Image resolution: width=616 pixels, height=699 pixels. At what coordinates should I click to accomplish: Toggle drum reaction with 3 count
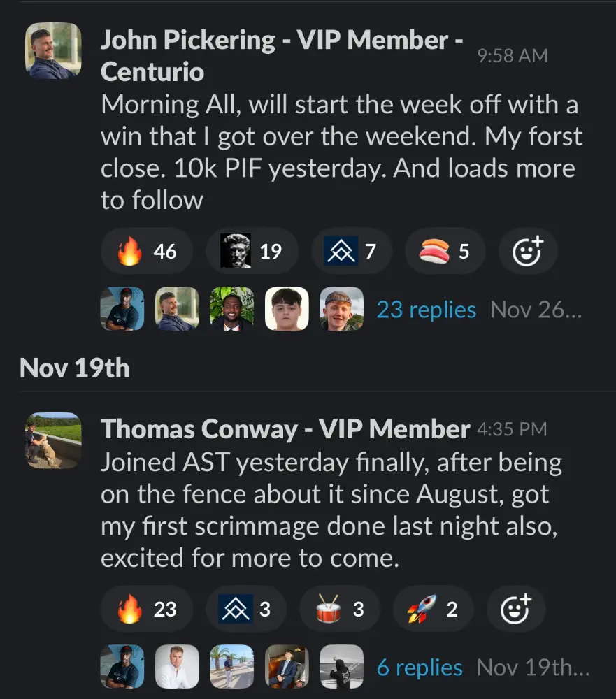click(340, 609)
